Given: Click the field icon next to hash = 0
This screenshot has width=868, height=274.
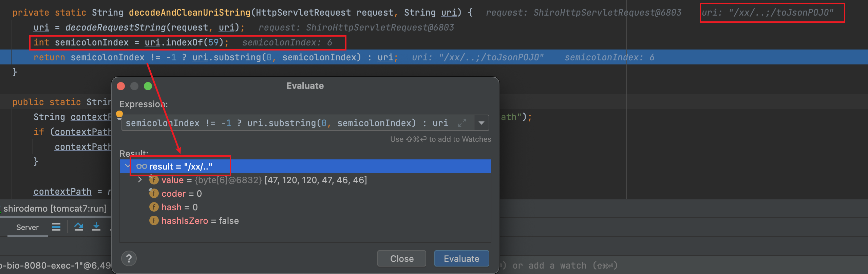Looking at the screenshot, I should click(154, 207).
